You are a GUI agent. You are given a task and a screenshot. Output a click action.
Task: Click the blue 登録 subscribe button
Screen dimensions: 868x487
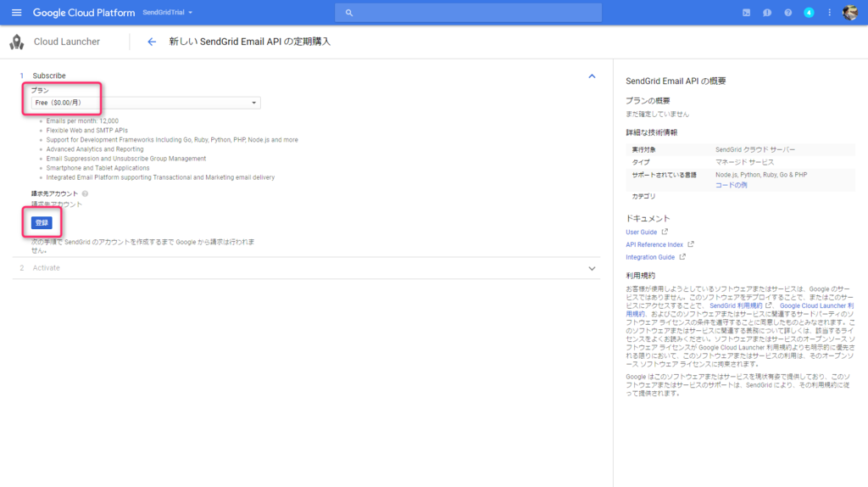42,223
